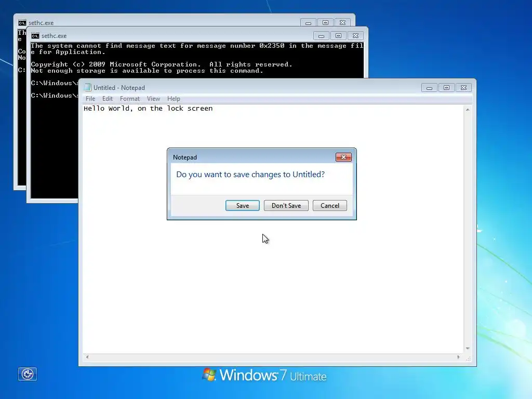Click the Copyright line in sethc.exe console
This screenshot has height=399, width=532.
pyautogui.click(x=162, y=64)
